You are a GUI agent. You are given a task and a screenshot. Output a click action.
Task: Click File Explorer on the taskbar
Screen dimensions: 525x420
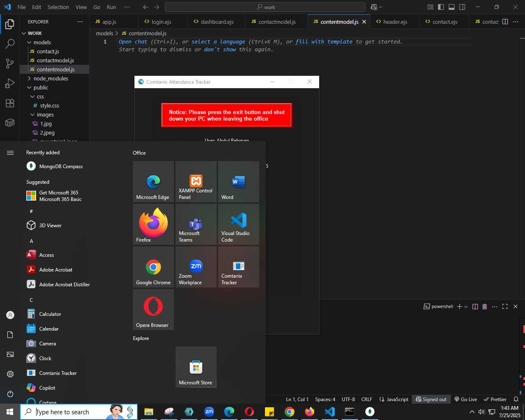pos(149,412)
